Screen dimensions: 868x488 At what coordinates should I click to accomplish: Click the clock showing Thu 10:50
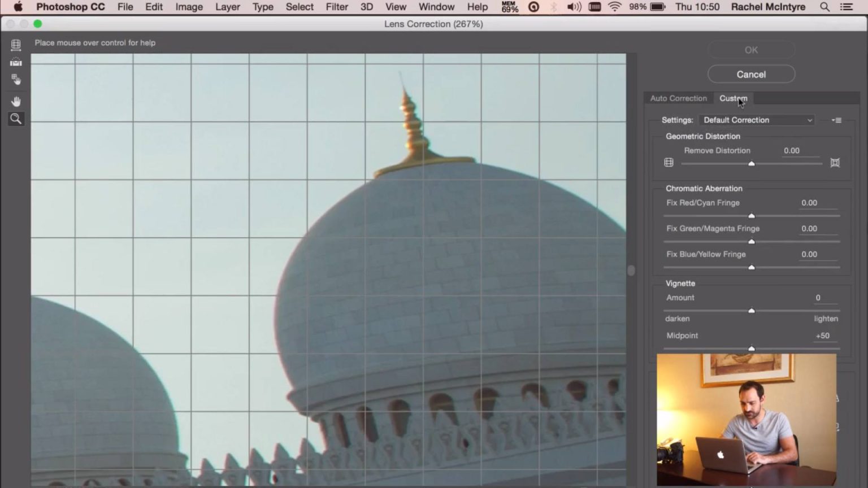click(x=697, y=7)
